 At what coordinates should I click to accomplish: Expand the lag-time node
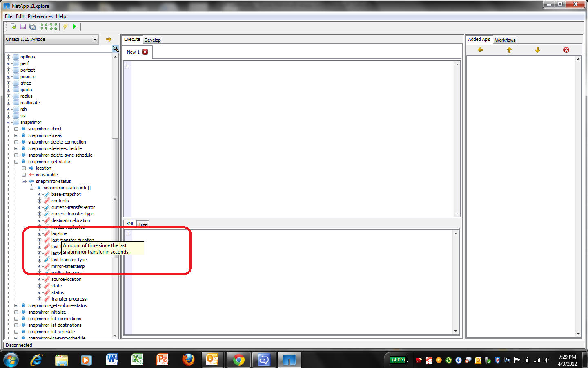click(39, 233)
